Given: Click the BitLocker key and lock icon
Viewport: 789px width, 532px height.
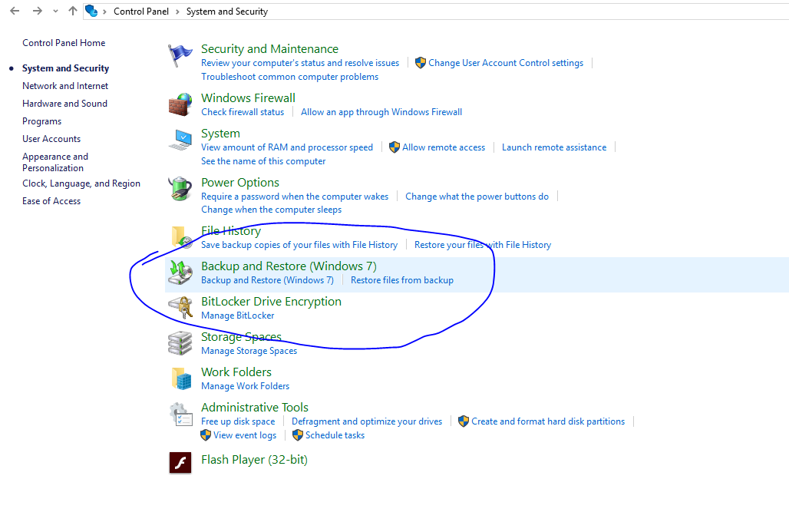Looking at the screenshot, I should pyautogui.click(x=180, y=308).
